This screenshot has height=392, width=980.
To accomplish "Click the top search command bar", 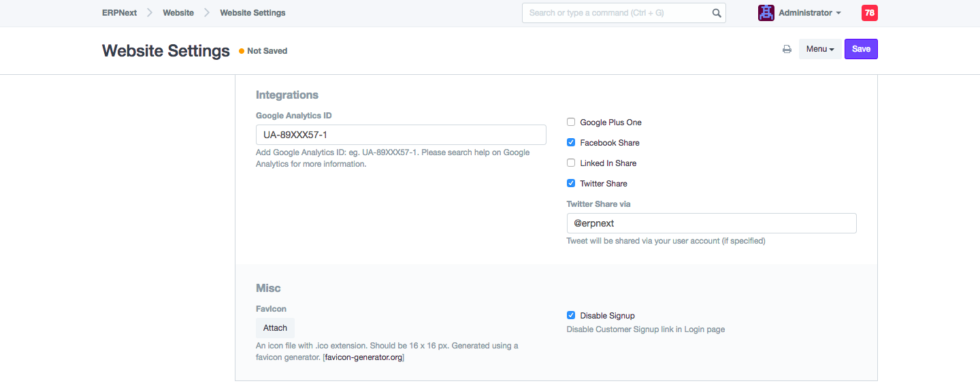I will [616, 13].
